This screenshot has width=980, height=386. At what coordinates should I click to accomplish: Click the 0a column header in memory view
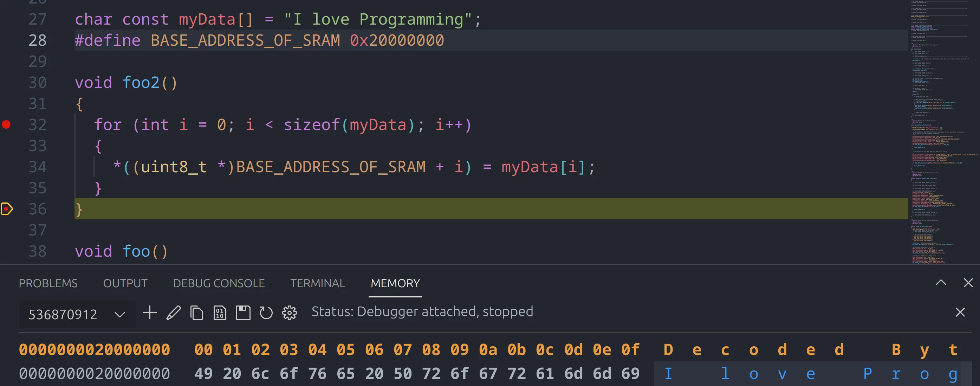488,349
